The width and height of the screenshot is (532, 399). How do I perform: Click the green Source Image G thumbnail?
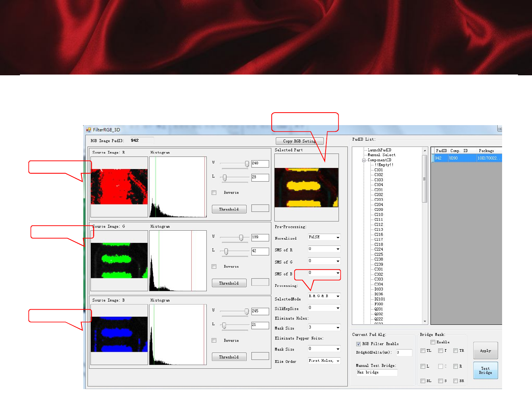(x=119, y=261)
